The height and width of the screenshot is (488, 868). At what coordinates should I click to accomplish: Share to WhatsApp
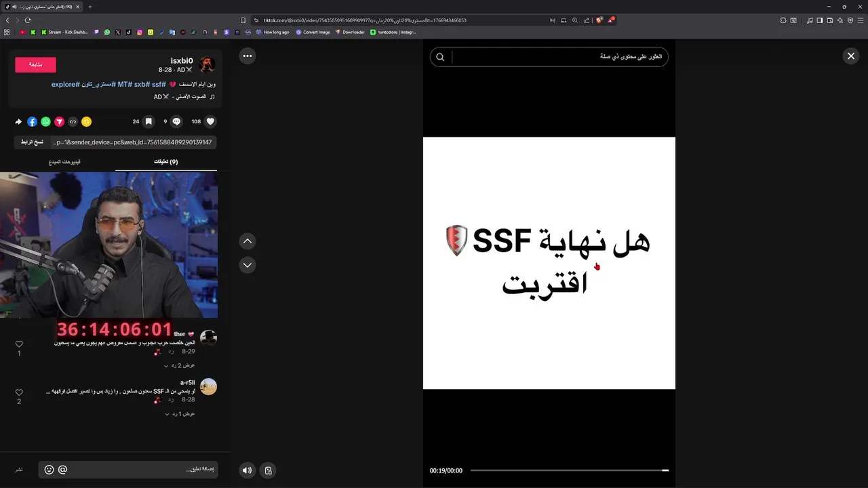tap(45, 122)
